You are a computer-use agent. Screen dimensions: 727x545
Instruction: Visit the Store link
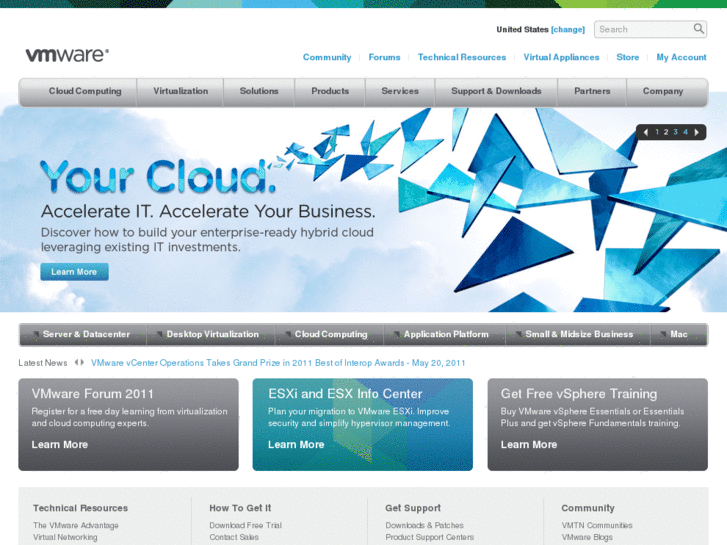pos(627,57)
